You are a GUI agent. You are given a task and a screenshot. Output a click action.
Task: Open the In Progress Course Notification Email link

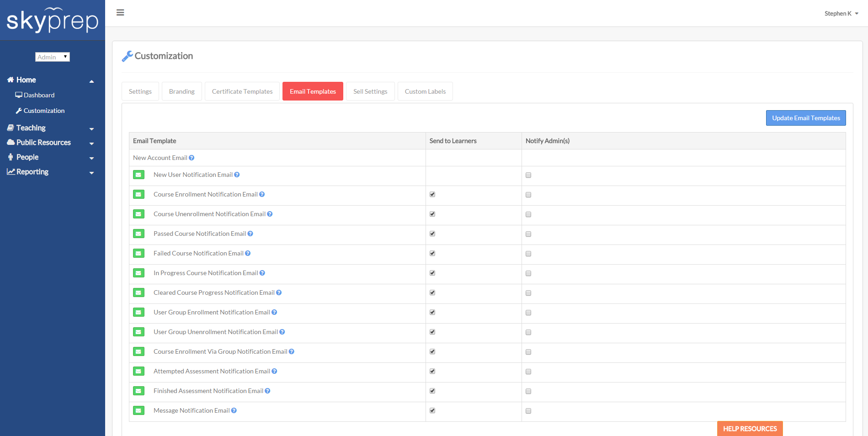206,273
